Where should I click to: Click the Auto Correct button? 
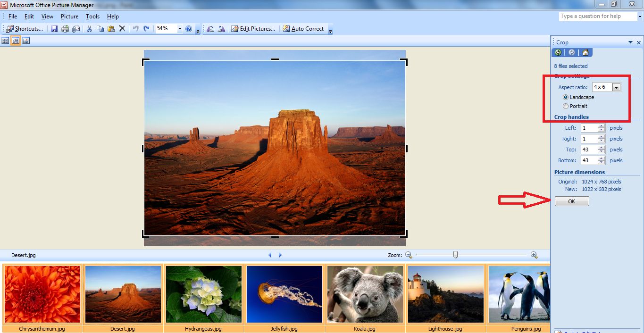(x=303, y=29)
